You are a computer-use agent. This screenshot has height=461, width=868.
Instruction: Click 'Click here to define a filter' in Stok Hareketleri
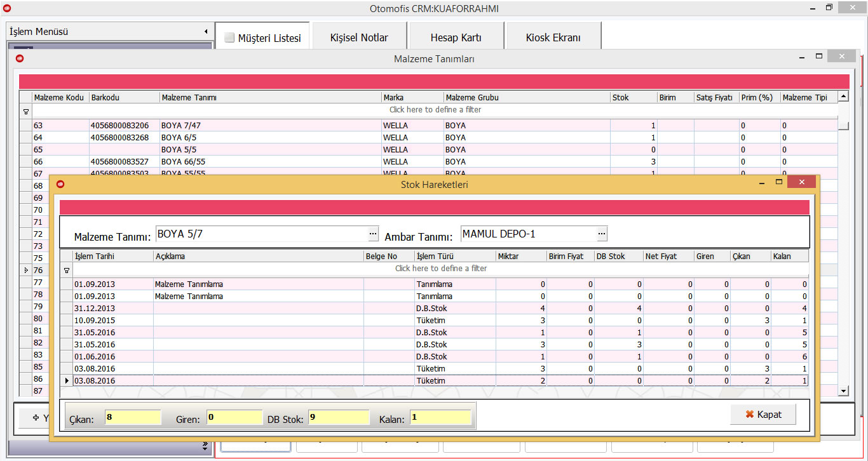coord(441,269)
